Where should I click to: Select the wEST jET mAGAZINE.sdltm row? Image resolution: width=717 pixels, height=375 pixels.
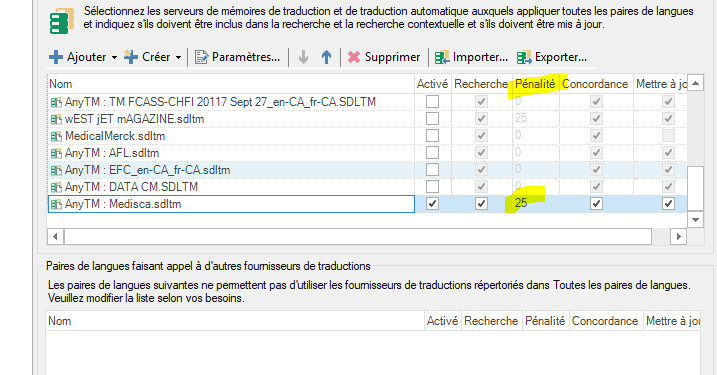coord(231,119)
